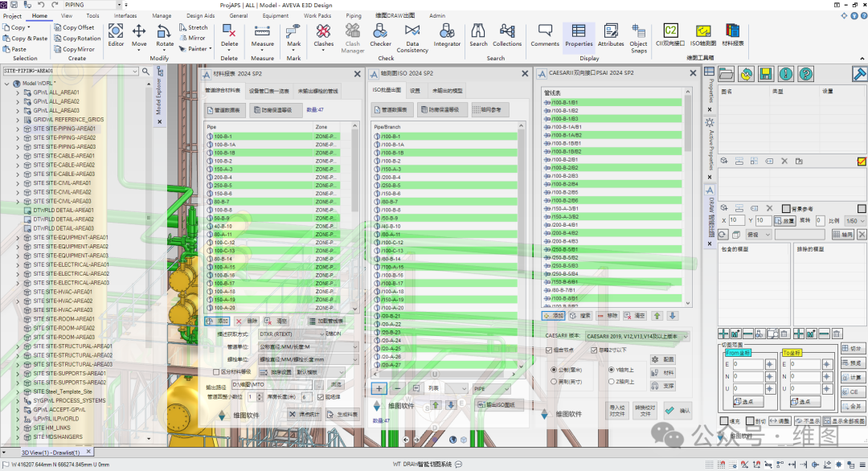
Task: Select Z轴向上 radio button
Action: [x=611, y=382]
